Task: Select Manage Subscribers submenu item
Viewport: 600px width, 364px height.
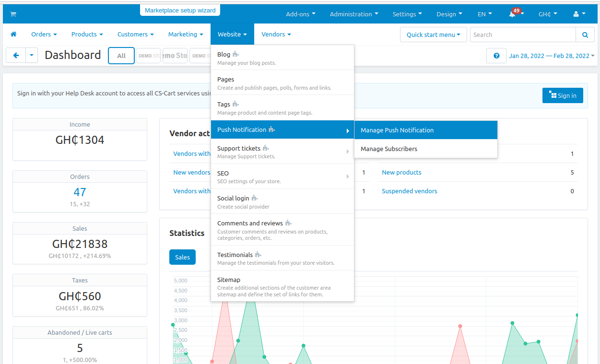Action: pyautogui.click(x=389, y=149)
